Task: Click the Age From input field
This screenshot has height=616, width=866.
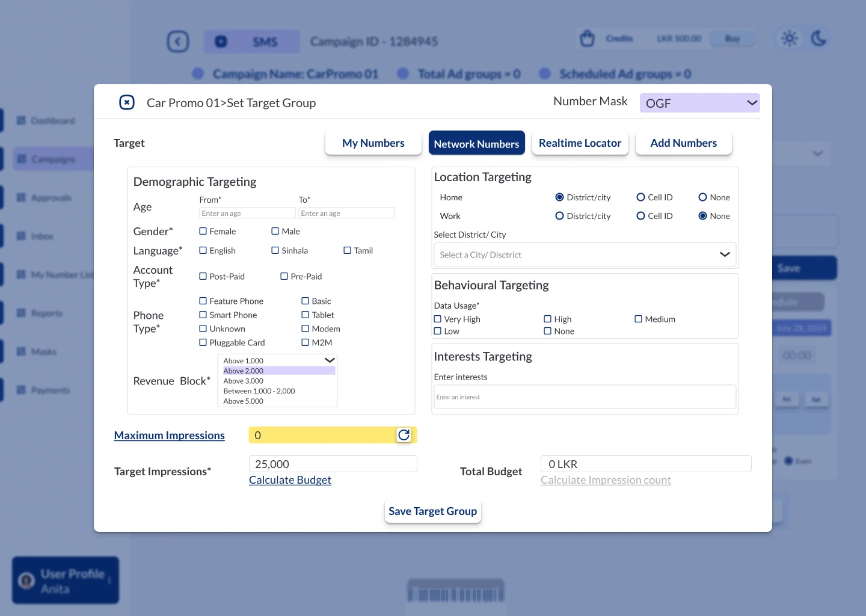Action: (247, 214)
